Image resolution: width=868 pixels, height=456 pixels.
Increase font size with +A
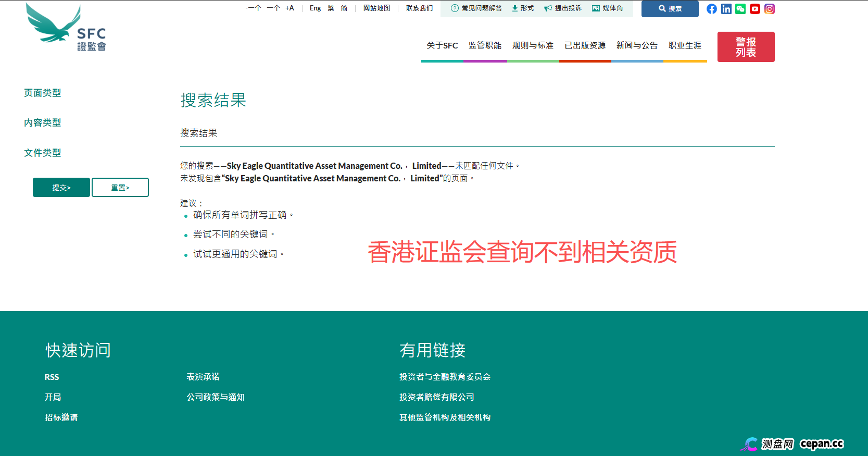point(290,8)
